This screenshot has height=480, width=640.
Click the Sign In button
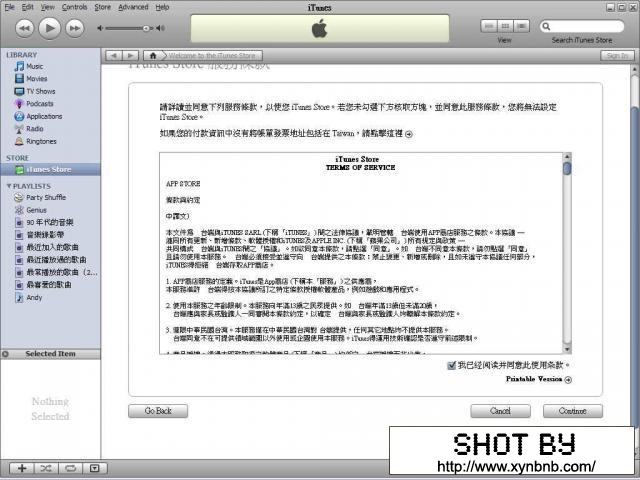tap(617, 56)
